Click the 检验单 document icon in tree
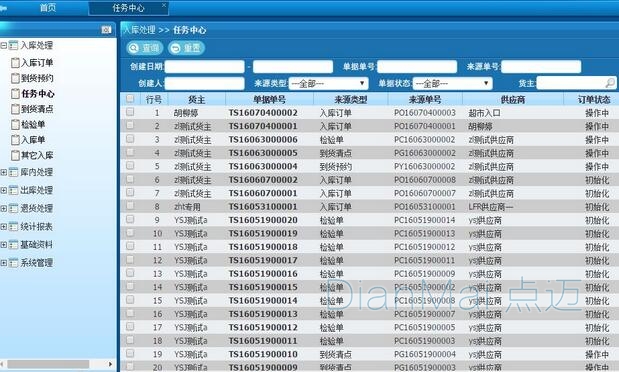 15,124
